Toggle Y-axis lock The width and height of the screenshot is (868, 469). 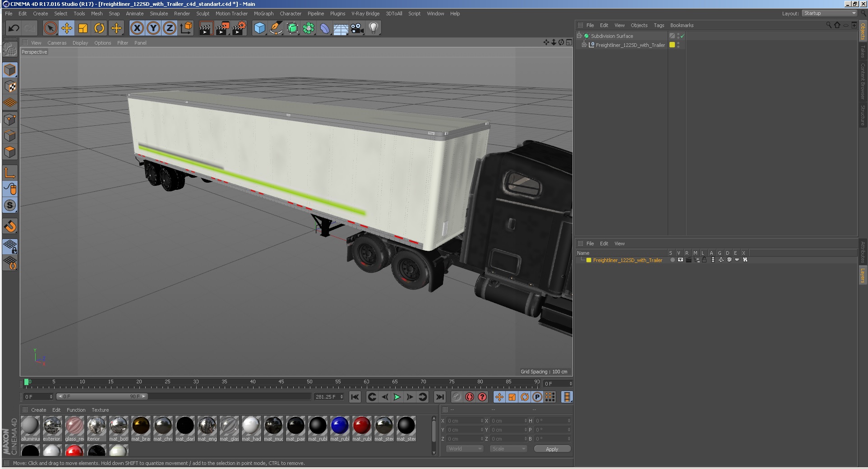point(153,28)
